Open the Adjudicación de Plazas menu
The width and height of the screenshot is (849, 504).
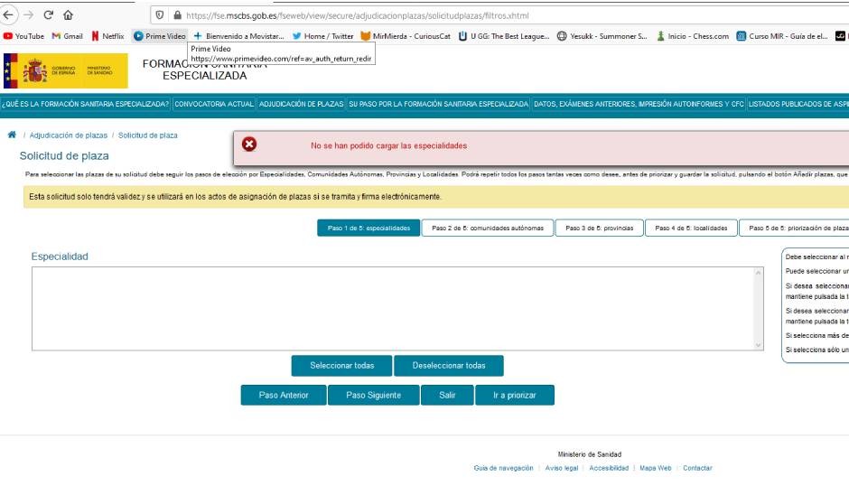301,104
